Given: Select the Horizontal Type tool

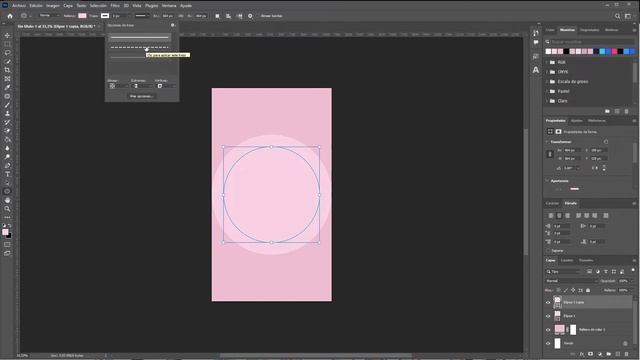Looking at the screenshot, I should 7,174.
